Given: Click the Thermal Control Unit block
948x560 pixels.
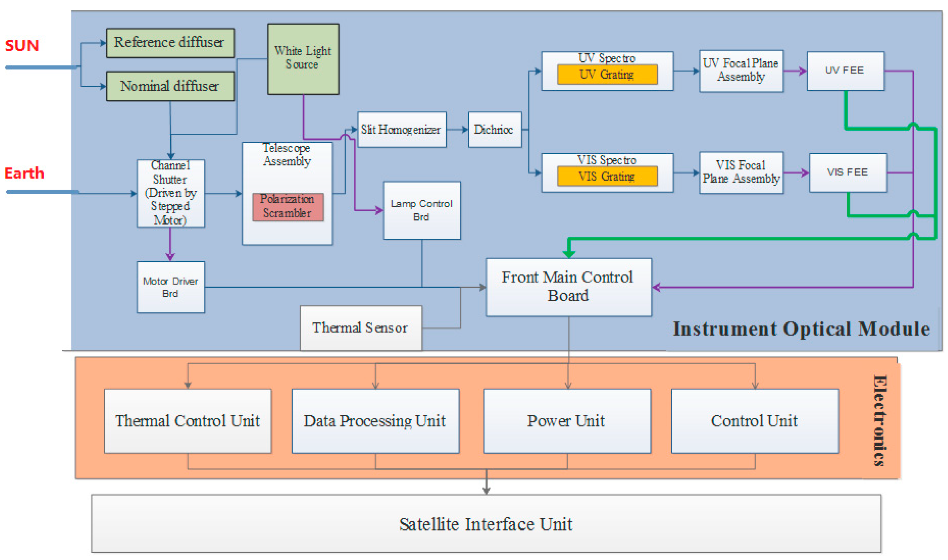Looking at the screenshot, I should (188, 421).
